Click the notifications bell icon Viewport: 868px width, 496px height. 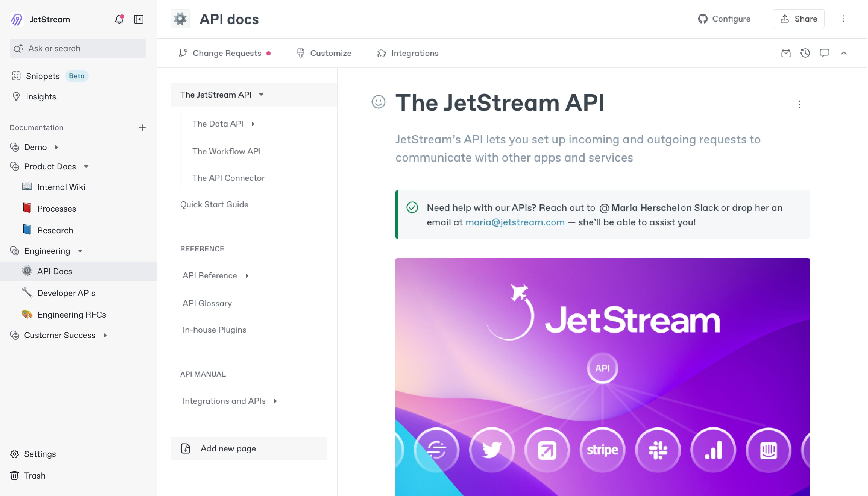(118, 19)
